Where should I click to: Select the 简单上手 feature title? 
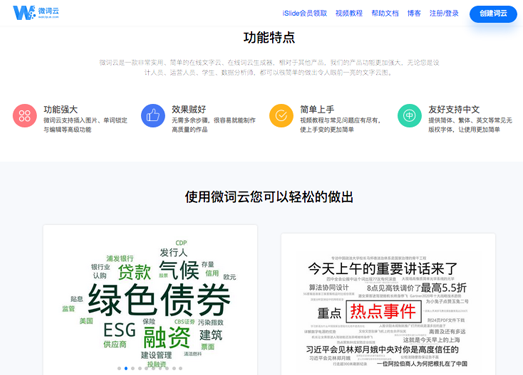(317, 109)
